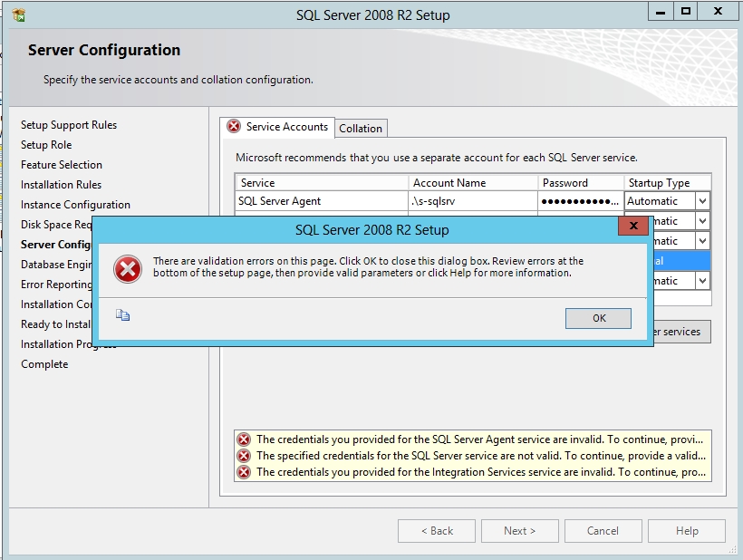Image resolution: width=743 pixels, height=560 pixels.
Task: Click the error icon for the SQL Server service credentials message
Action: [x=244, y=456]
